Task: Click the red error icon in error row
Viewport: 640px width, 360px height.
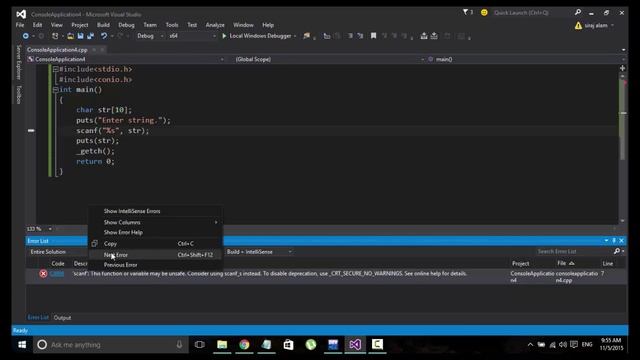Action: coord(43,273)
